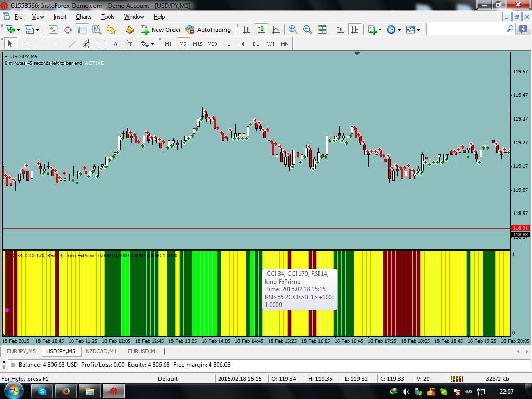Draw a horizontal line on chart

[58, 44]
